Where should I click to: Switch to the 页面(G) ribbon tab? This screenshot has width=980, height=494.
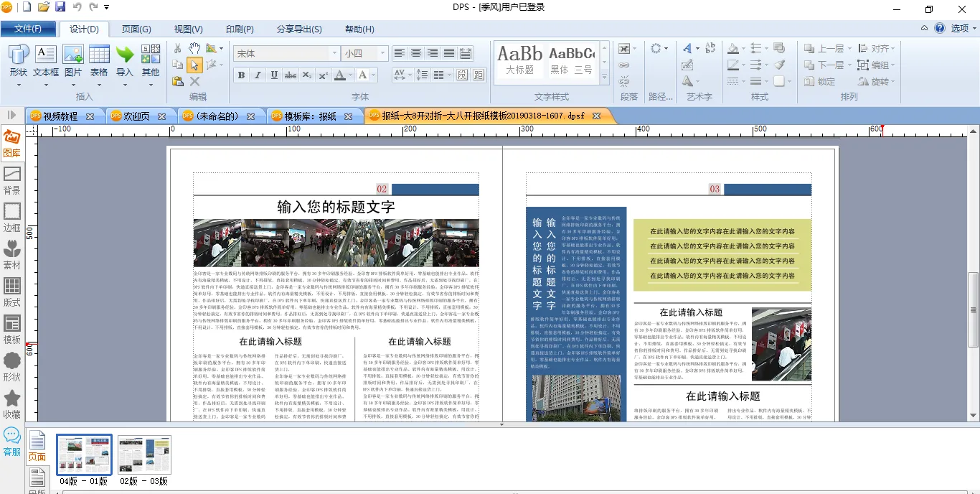click(136, 29)
